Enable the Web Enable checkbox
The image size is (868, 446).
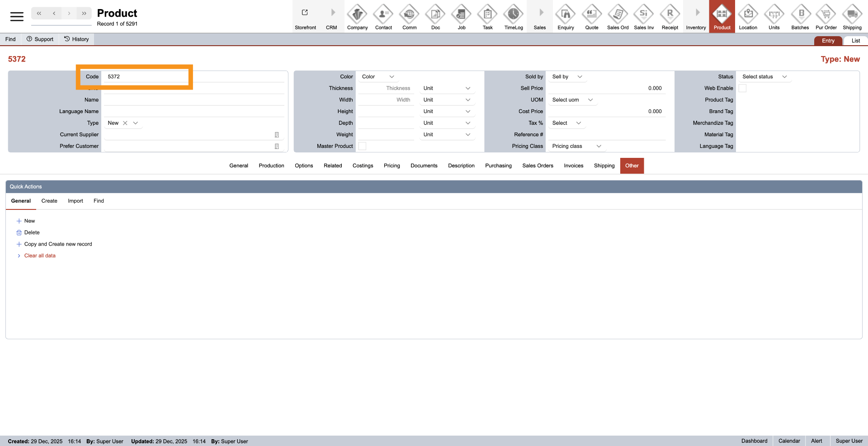click(742, 89)
